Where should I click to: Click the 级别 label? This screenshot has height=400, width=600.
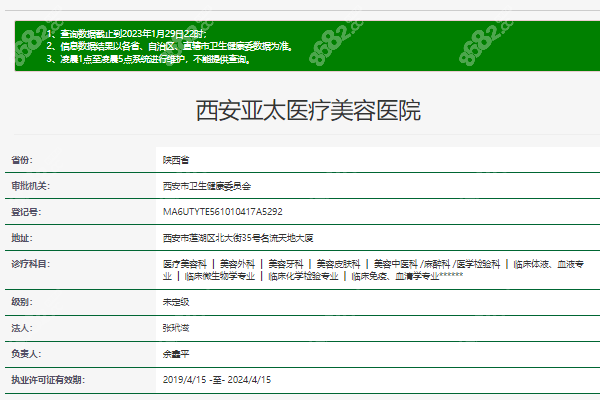tap(22, 302)
